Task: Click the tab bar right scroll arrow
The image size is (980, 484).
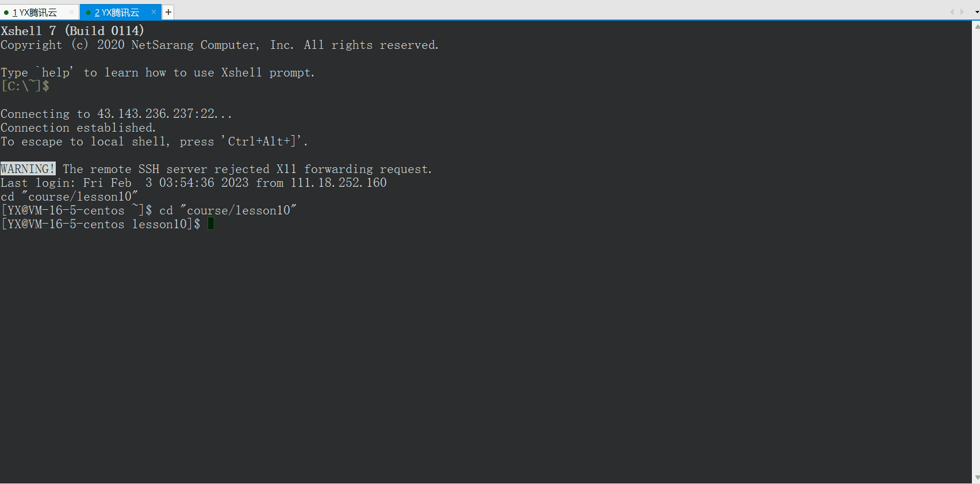Action: pyautogui.click(x=962, y=11)
